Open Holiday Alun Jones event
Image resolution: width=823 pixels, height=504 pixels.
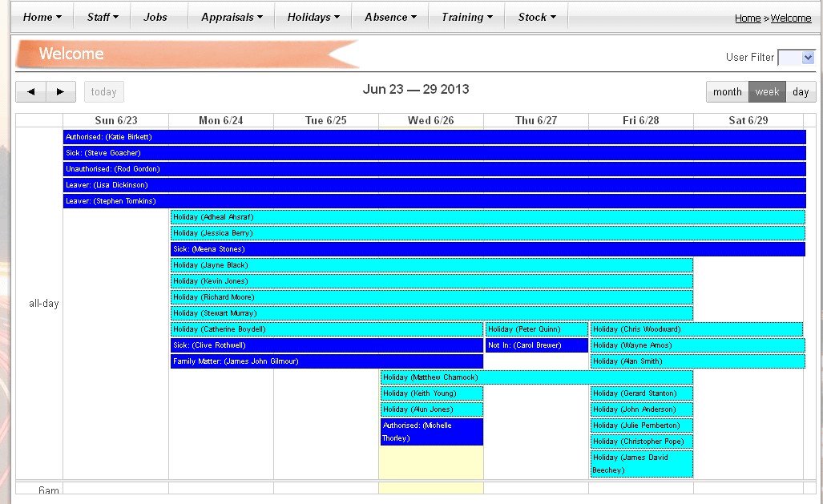(432, 409)
